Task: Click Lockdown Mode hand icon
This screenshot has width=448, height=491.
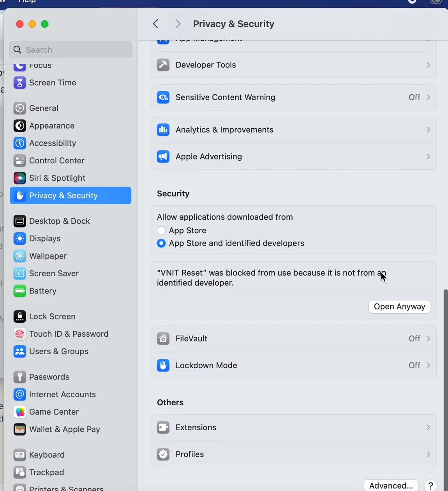Action: pos(163,365)
